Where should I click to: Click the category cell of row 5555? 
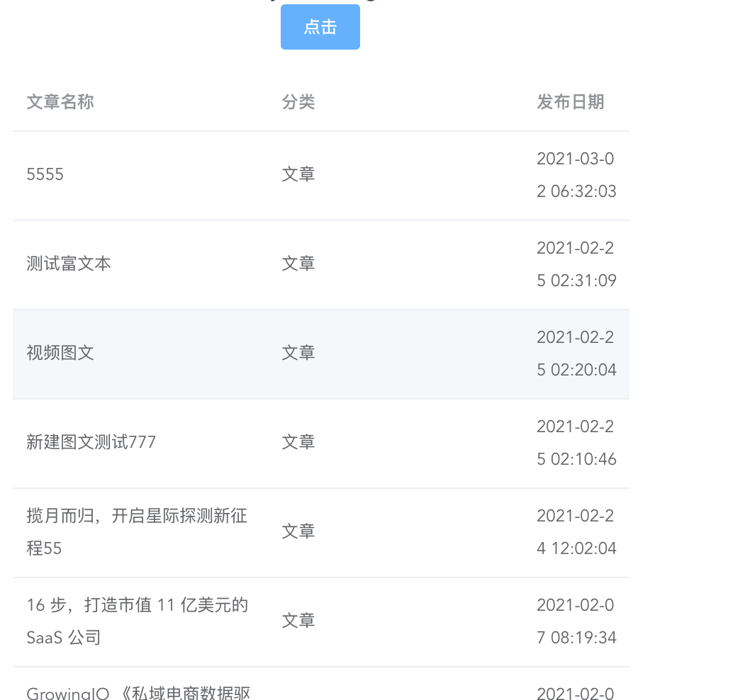pyautogui.click(x=298, y=175)
